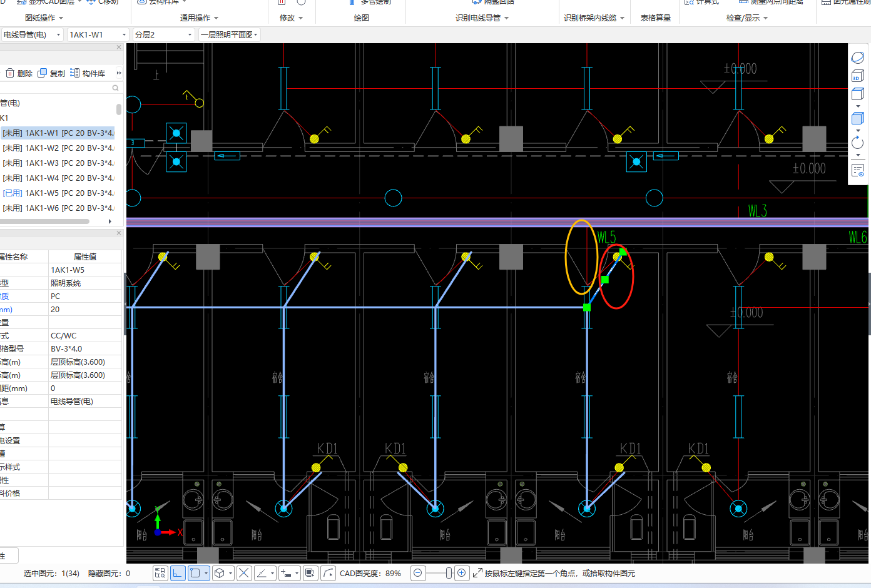The image size is (871, 588).
Task: Select 1AK1-W3 in the component list
Action: 58,163
